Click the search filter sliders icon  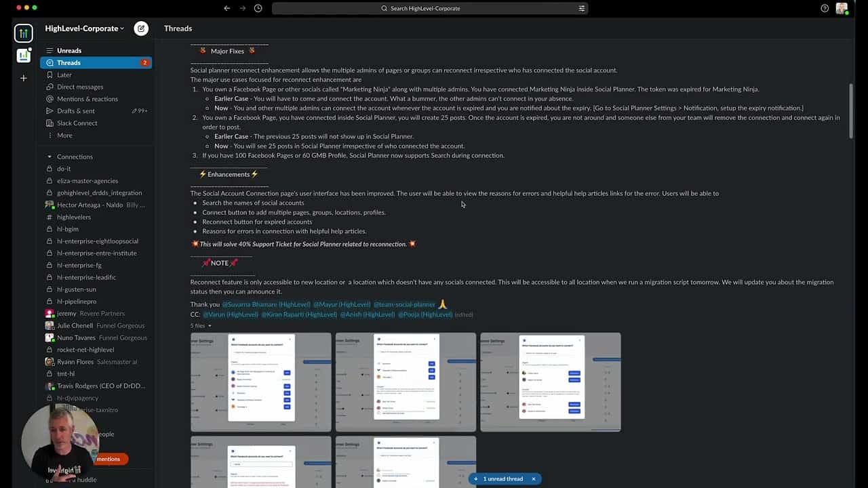(581, 8)
